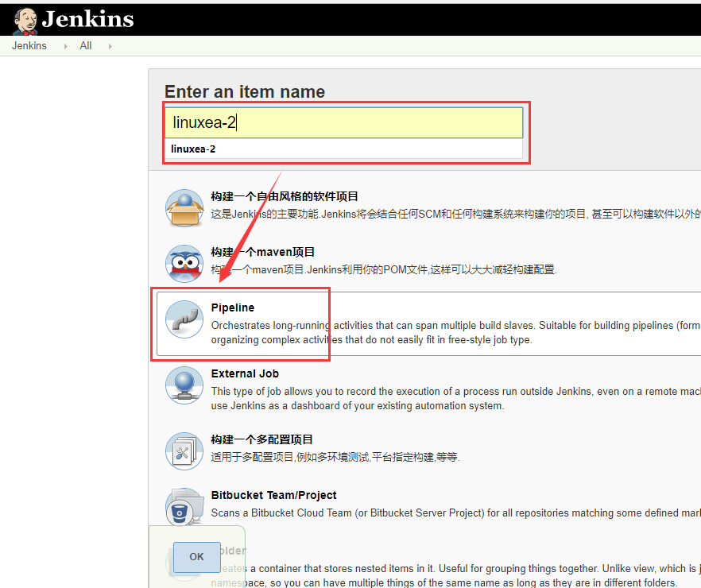
Task: Expand the arrow after the All breadcrumb
Action: 110,46
